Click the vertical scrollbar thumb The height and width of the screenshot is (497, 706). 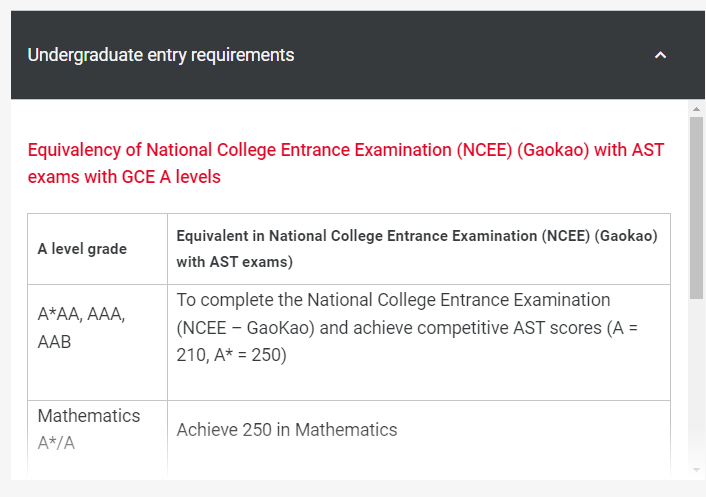point(696,205)
